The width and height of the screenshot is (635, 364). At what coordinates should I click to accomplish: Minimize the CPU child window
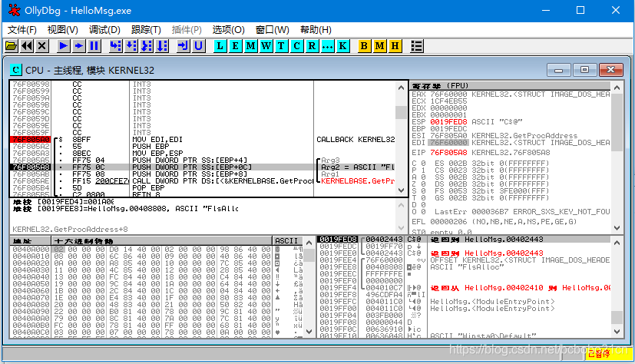(x=558, y=70)
